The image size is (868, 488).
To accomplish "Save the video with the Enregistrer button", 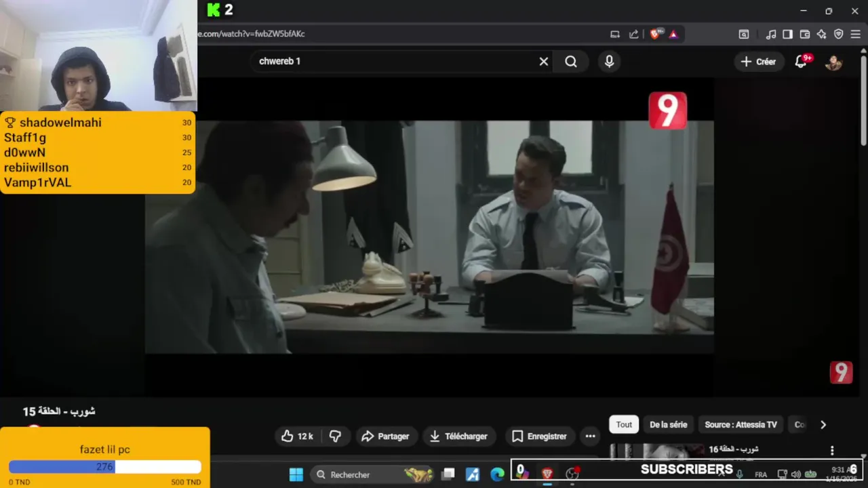I will (540, 436).
